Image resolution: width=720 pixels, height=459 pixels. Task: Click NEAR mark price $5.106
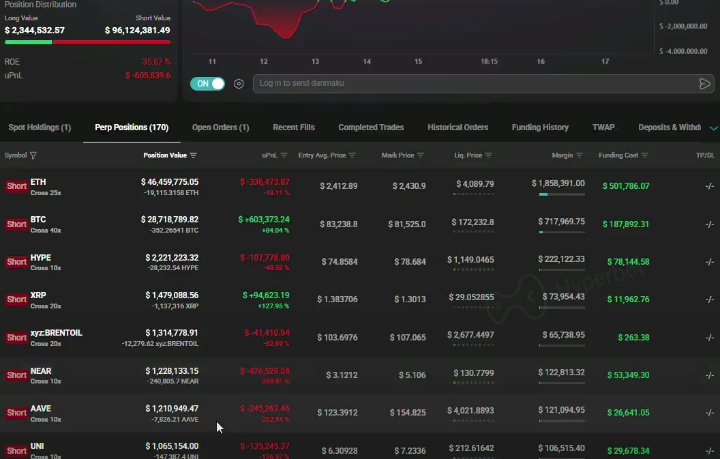(x=412, y=375)
